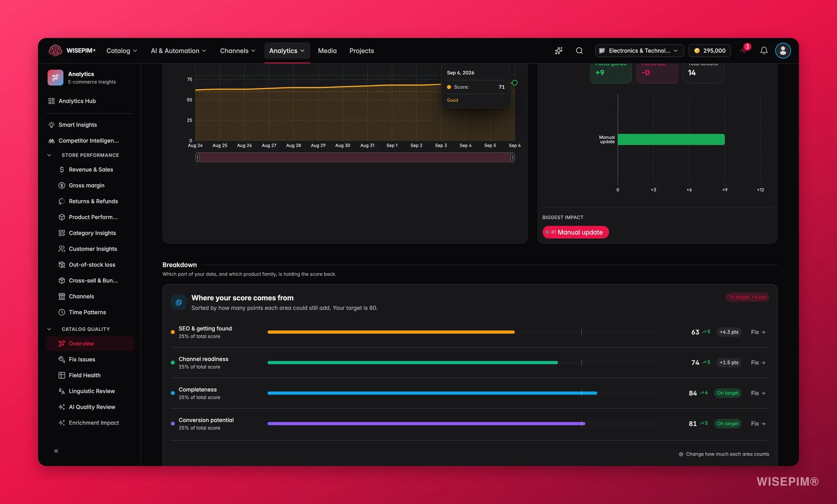This screenshot has height=504, width=837.
Task: Click the search magnifier icon
Action: tap(579, 51)
